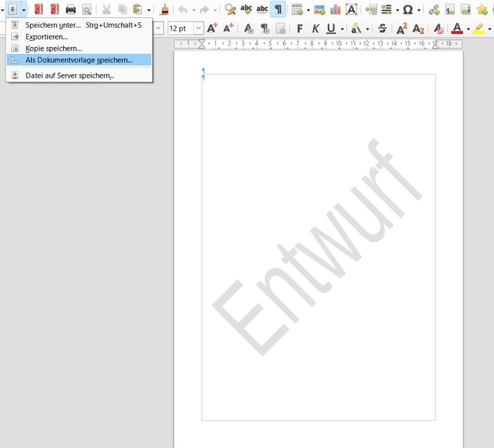Screen dimensions: 494x448
Task: Click the Cut scissors icon
Action: (107, 10)
